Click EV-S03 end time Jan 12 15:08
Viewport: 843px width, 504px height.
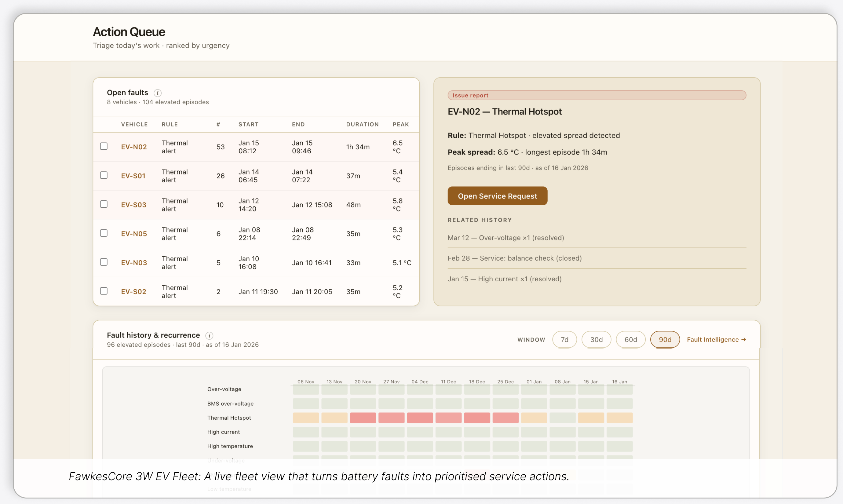tap(312, 205)
